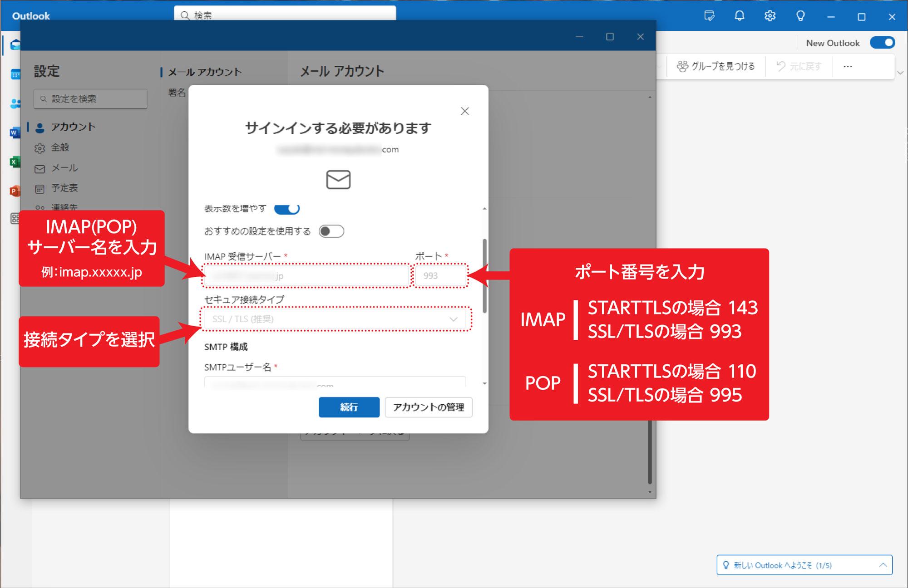The image size is (908, 588).
Task: Open the more options ... menu
Action: (847, 66)
